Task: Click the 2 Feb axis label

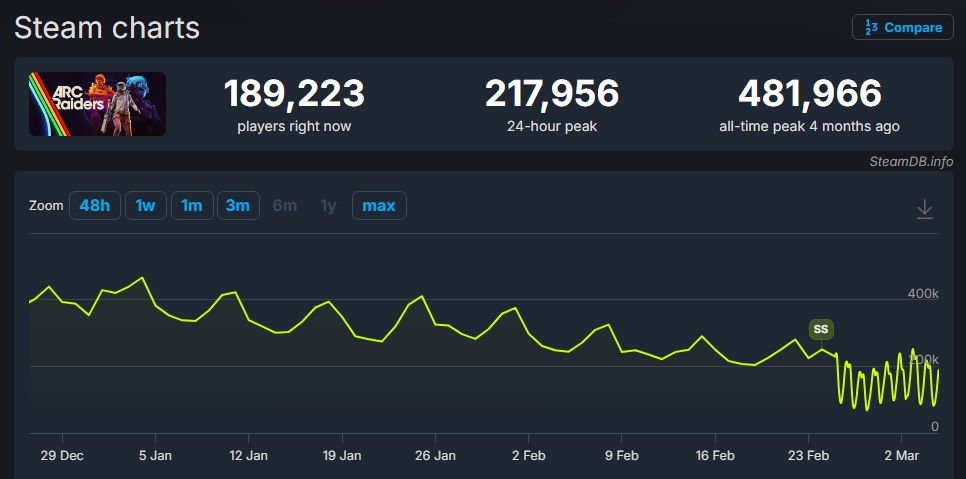Action: coord(529,456)
